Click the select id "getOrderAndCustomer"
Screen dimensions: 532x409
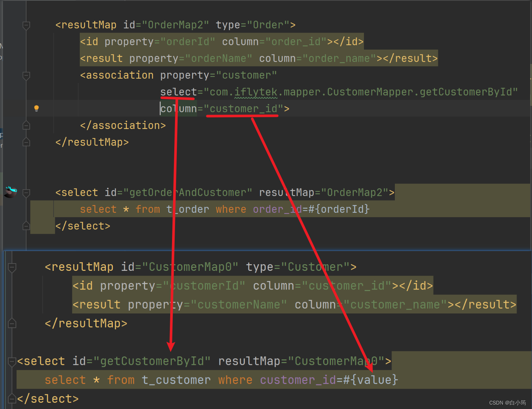click(x=188, y=193)
